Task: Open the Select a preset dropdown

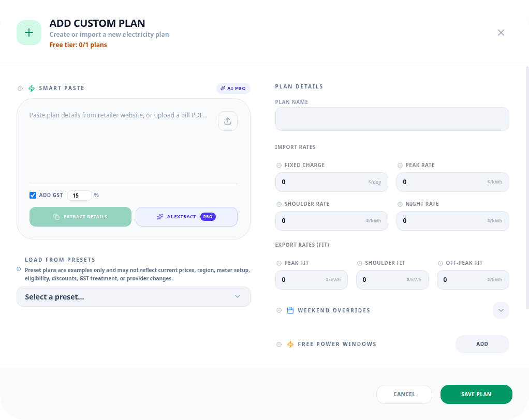Action: [x=134, y=296]
